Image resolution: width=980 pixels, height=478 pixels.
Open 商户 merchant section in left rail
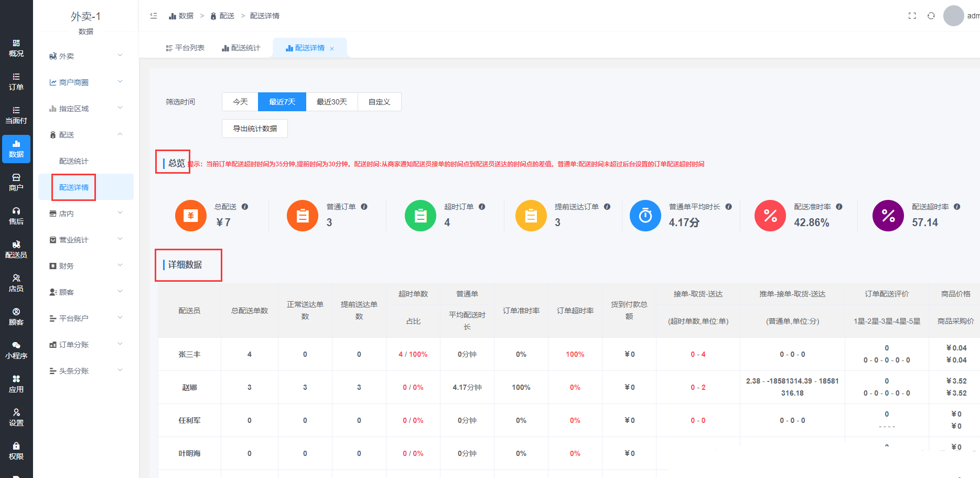coord(16,183)
